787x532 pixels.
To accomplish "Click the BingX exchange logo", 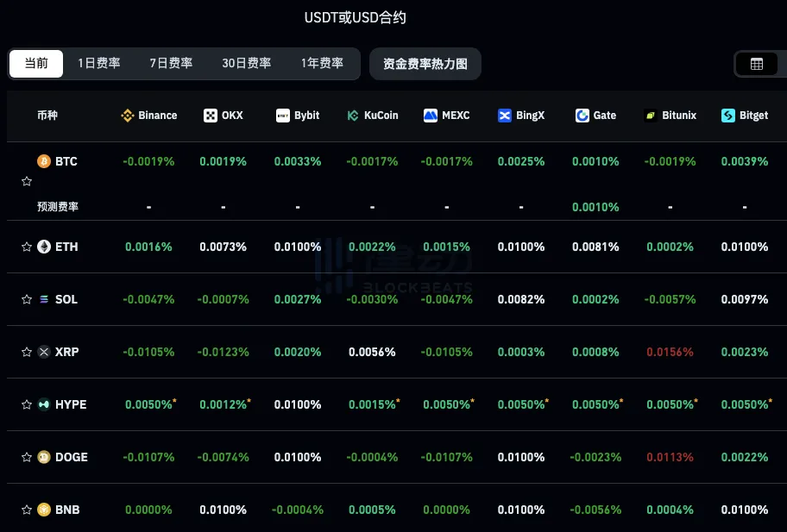I will [x=505, y=116].
